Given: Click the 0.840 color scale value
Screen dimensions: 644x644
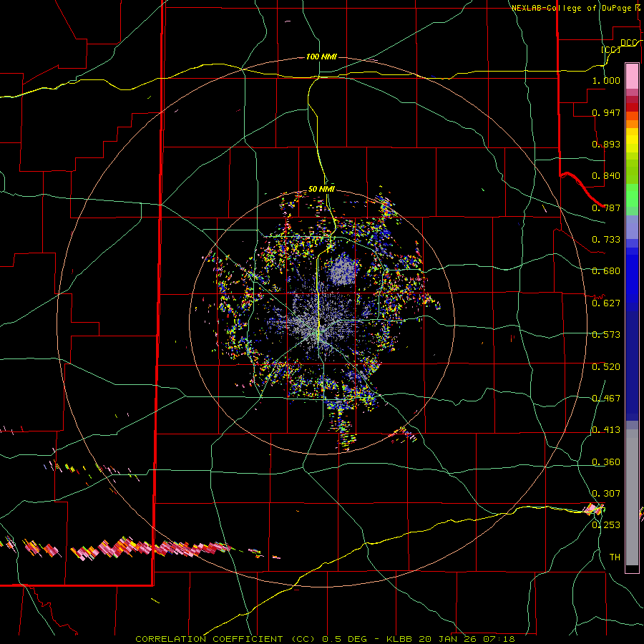Looking at the screenshot, I should point(606,176).
